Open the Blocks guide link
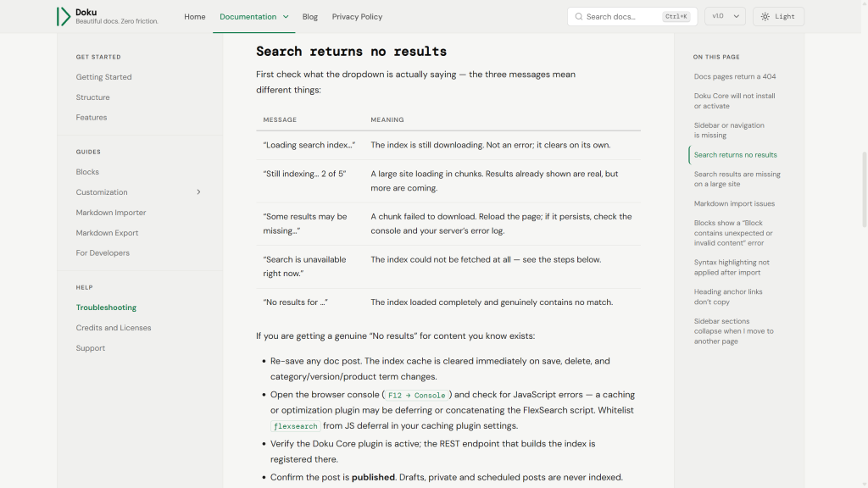The height and width of the screenshot is (488, 868). tap(87, 172)
